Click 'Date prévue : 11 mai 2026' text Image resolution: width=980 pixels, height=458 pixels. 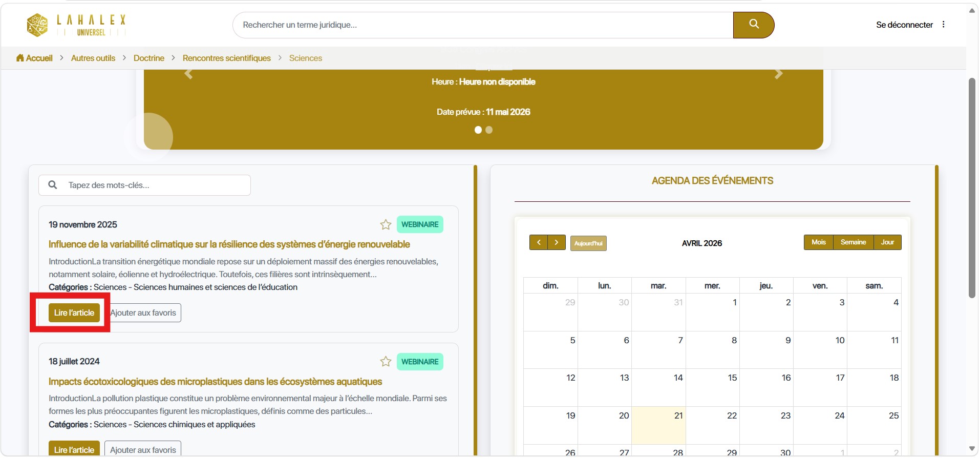pyautogui.click(x=483, y=112)
